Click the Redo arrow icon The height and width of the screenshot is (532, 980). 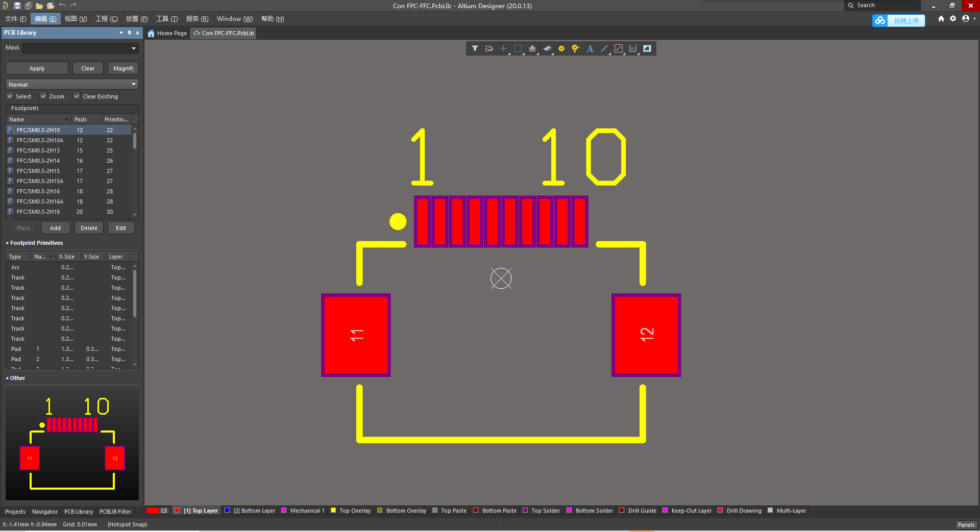73,6
